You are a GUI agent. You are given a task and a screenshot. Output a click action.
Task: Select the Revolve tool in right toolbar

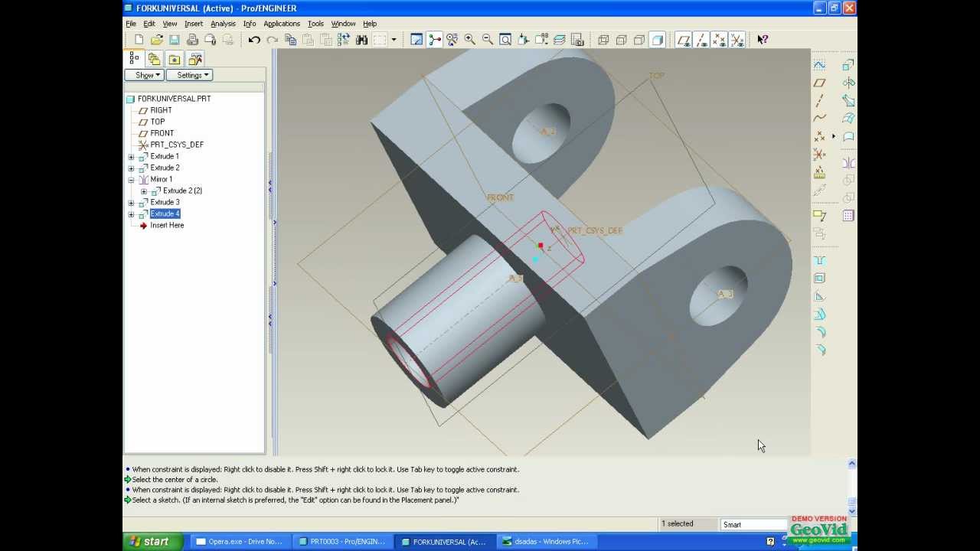point(848,83)
